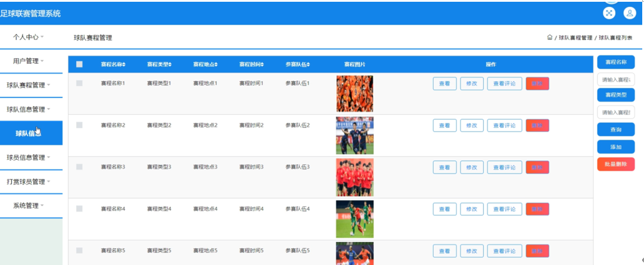The height and width of the screenshot is (265, 644).
Task: Expand the 打赏球员管理 sidebar menu
Action: pos(29,182)
